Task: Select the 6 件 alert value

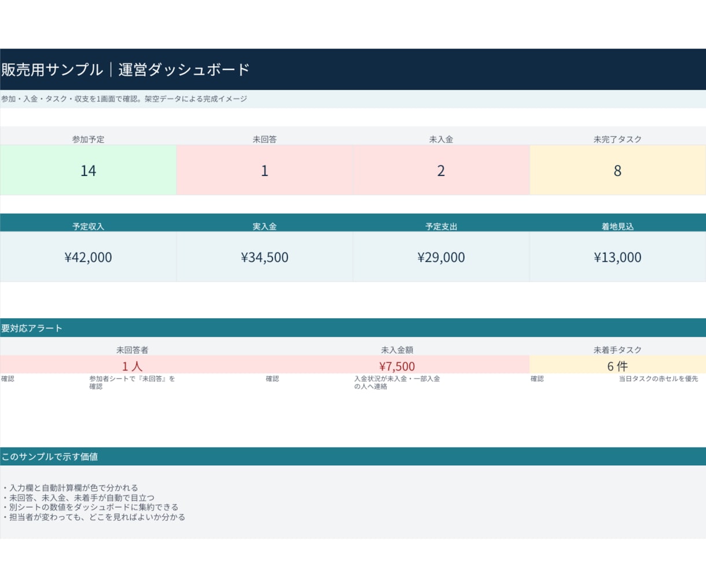Action: pos(617,366)
